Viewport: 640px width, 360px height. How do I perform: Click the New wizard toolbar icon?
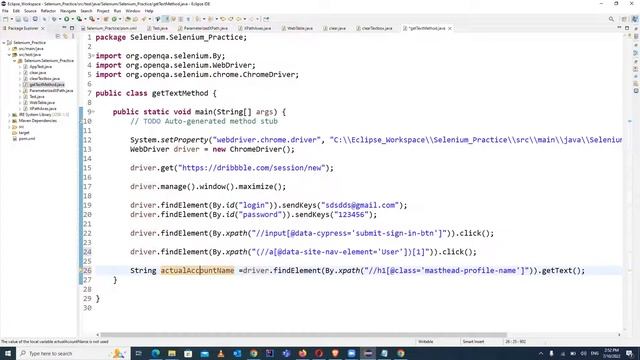click(x=6, y=19)
